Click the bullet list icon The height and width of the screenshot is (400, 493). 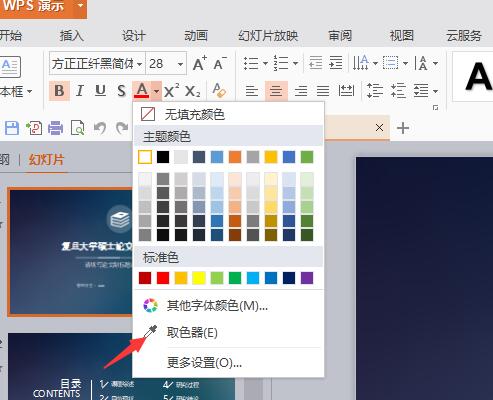(x=251, y=63)
